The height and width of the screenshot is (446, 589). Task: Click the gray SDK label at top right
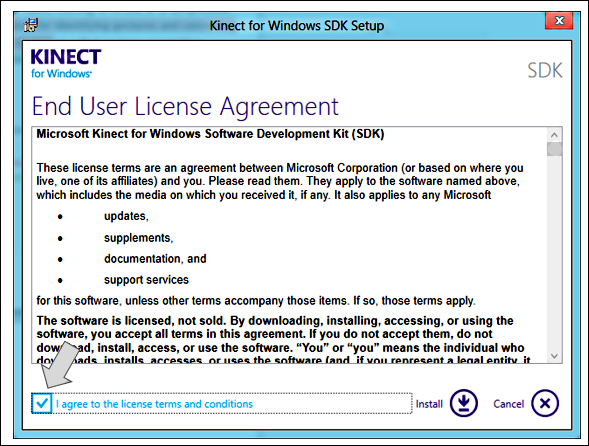pos(545,70)
